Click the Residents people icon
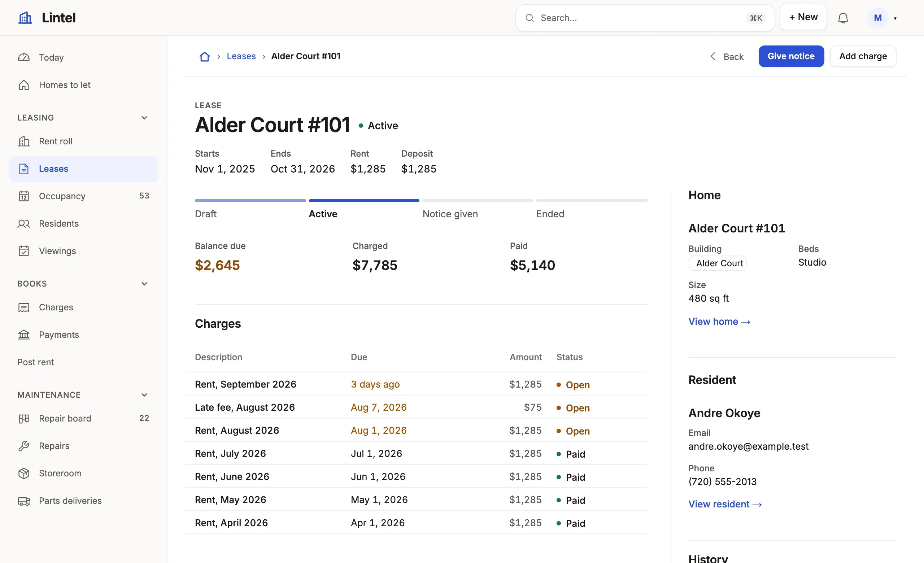Viewport: 924px width, 563px height. 23,224
